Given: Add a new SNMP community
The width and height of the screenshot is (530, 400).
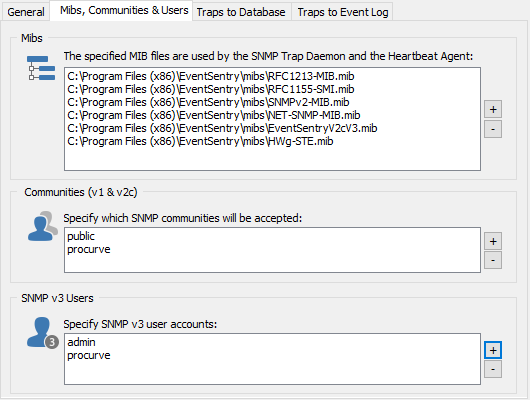Looking at the screenshot, I should tap(493, 241).
